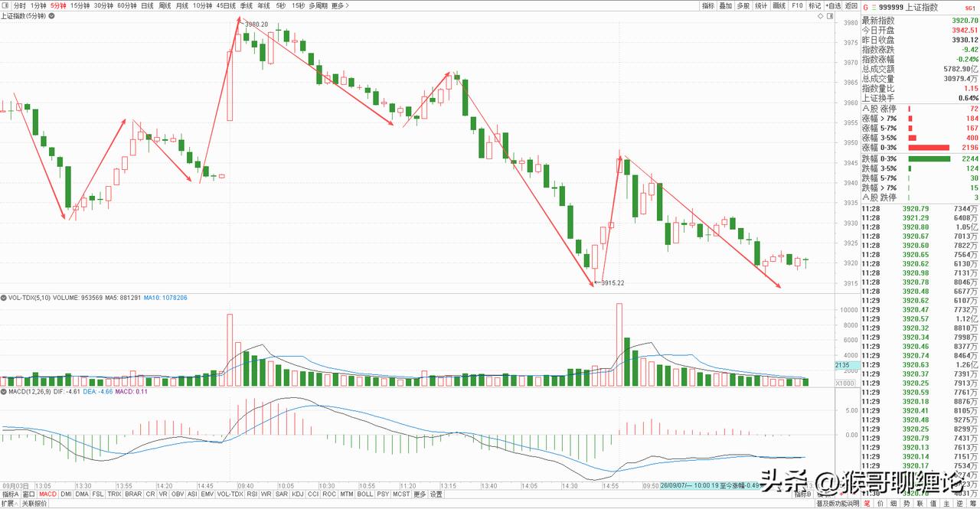Viewport: 980px width, 509px height.
Task: Select the 1分钟 period
Action: tap(38, 5)
